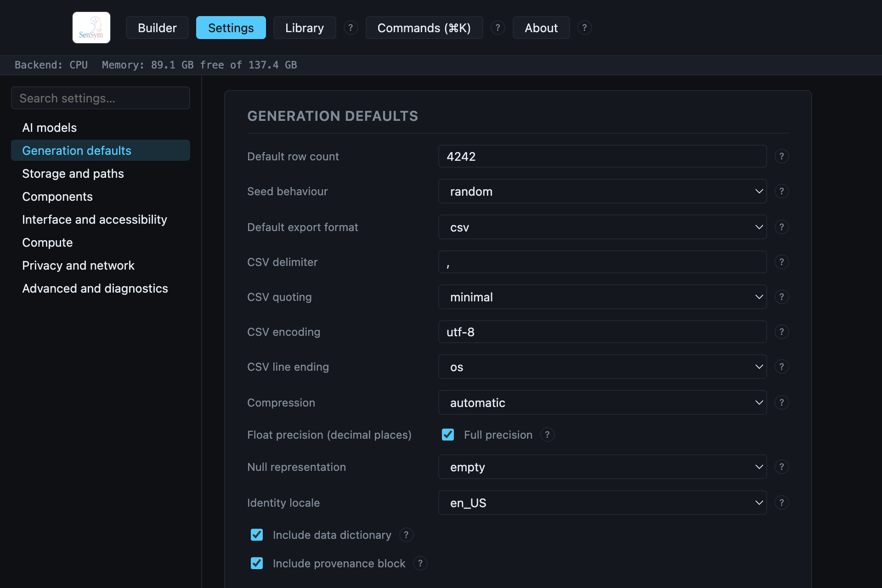Image resolution: width=882 pixels, height=588 pixels.
Task: Click the Backend: CPU status text
Action: pos(51,65)
